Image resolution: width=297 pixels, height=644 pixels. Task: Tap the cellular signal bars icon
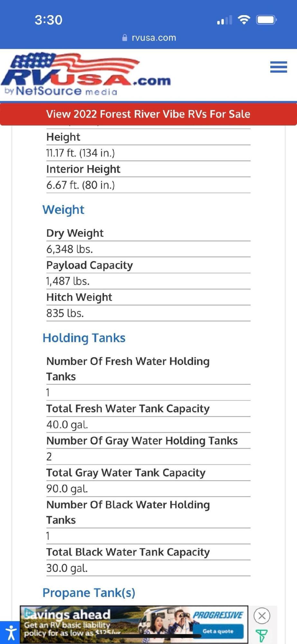[224, 20]
